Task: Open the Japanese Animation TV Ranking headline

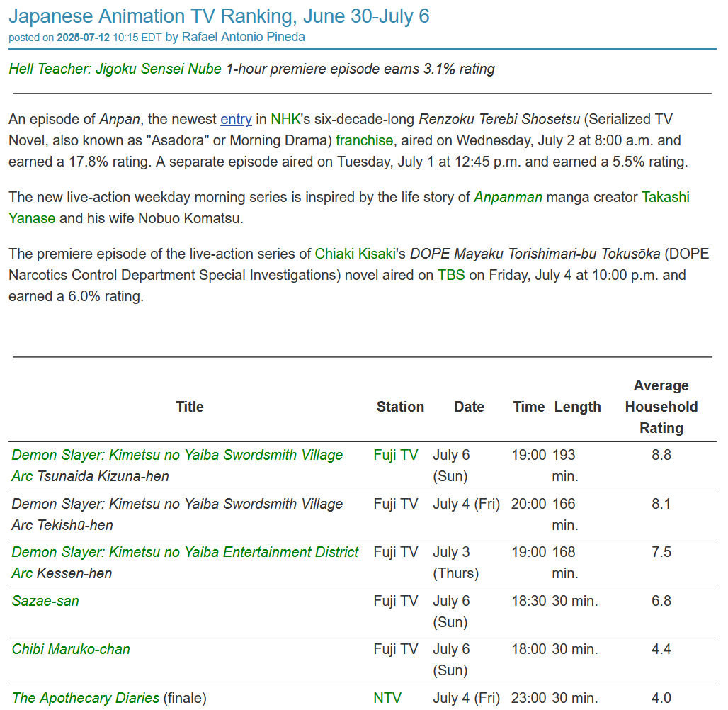Action: (x=219, y=16)
